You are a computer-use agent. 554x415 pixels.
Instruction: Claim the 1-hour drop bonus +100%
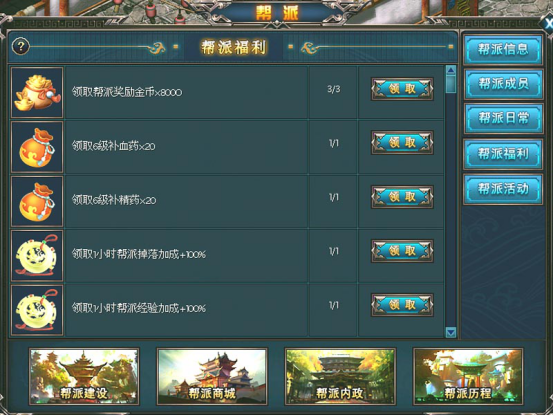[402, 251]
